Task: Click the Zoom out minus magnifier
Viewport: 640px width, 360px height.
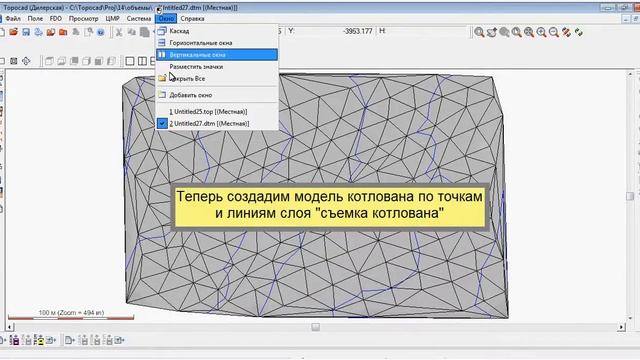Action: click(x=553, y=32)
